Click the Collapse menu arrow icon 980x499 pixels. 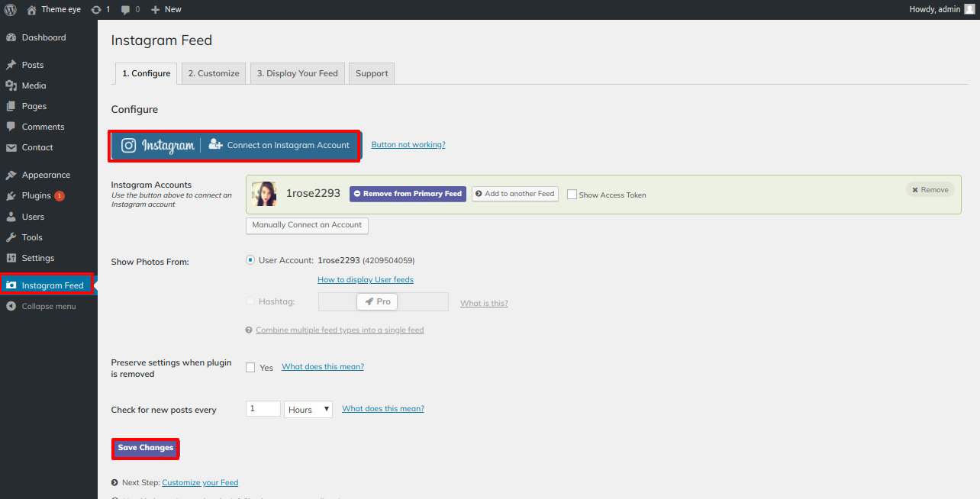[x=11, y=306]
